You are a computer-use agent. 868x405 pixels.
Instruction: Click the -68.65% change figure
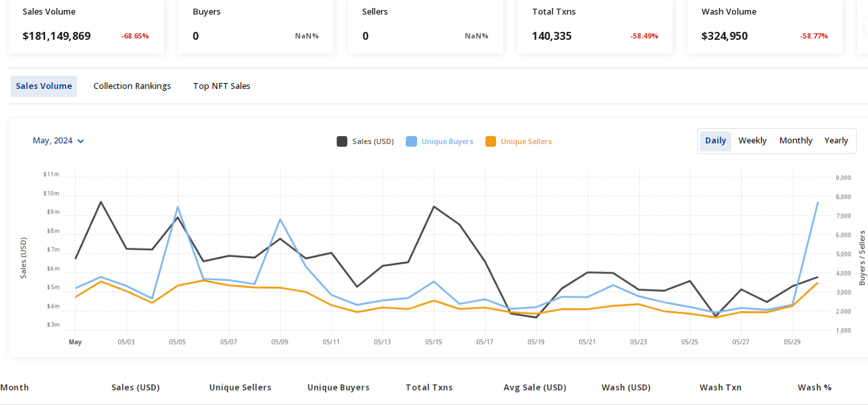[x=135, y=36]
